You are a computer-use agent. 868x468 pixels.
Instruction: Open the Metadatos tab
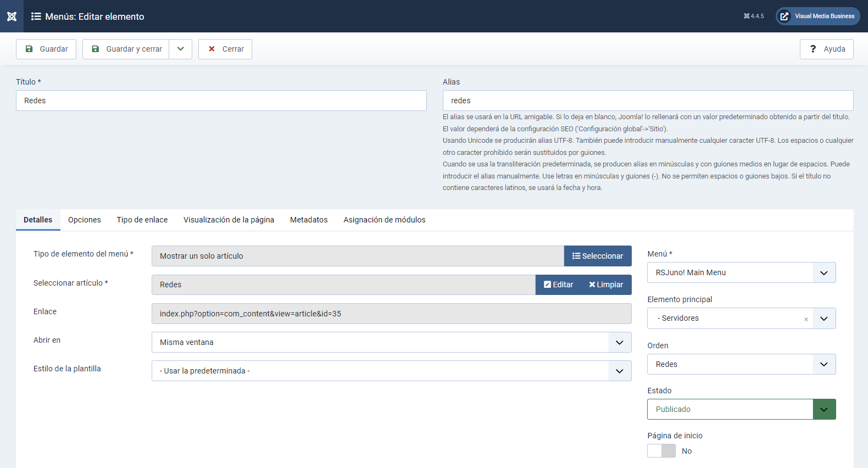[x=309, y=220]
